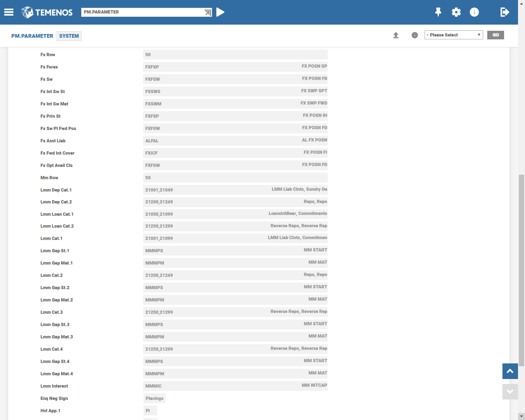Open settings gear in header

click(456, 12)
